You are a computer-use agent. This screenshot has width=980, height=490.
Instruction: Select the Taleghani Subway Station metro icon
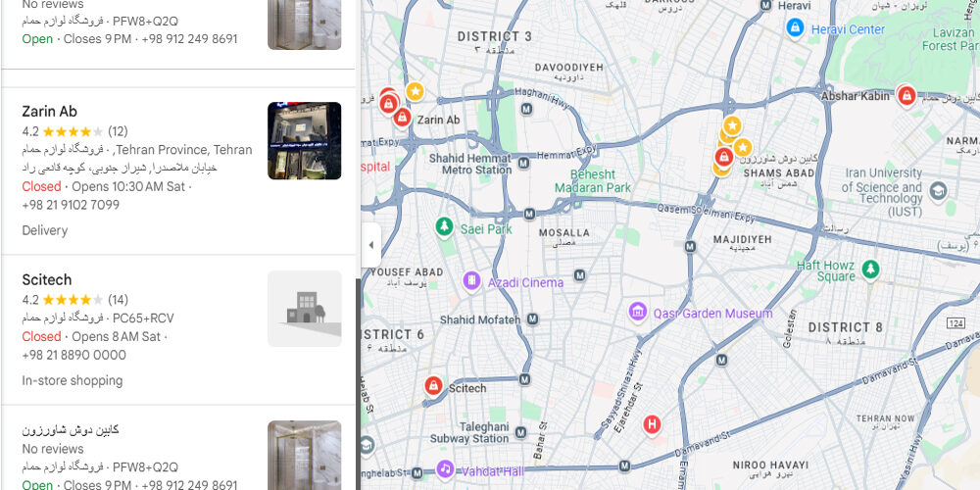pos(520,432)
